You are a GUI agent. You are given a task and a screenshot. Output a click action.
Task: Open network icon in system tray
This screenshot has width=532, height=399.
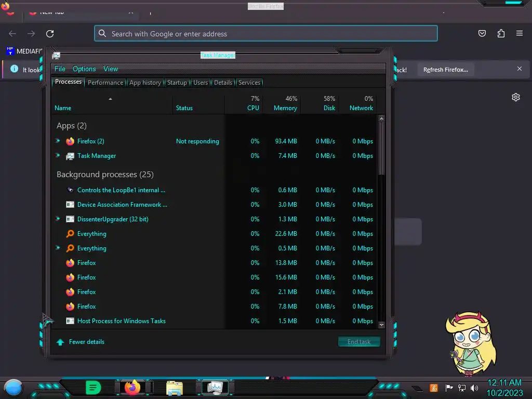coord(462,388)
